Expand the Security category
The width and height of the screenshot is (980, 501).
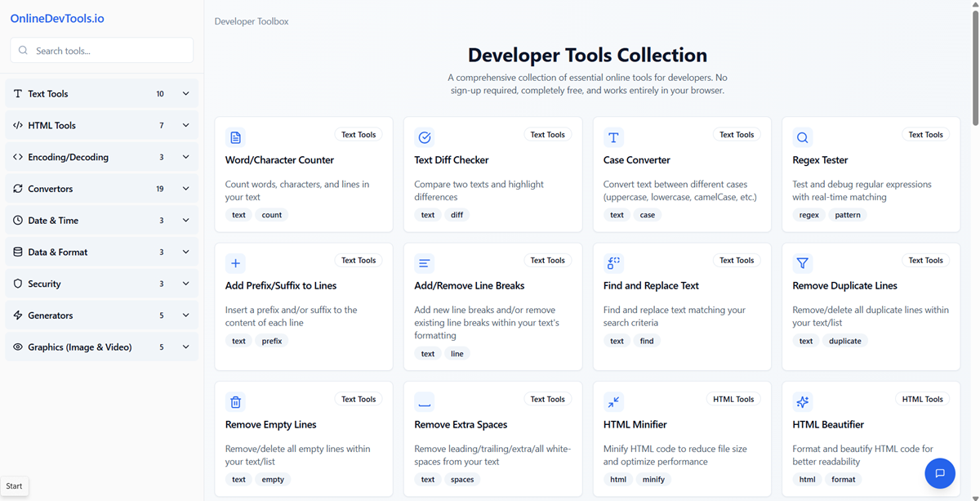pyautogui.click(x=101, y=284)
